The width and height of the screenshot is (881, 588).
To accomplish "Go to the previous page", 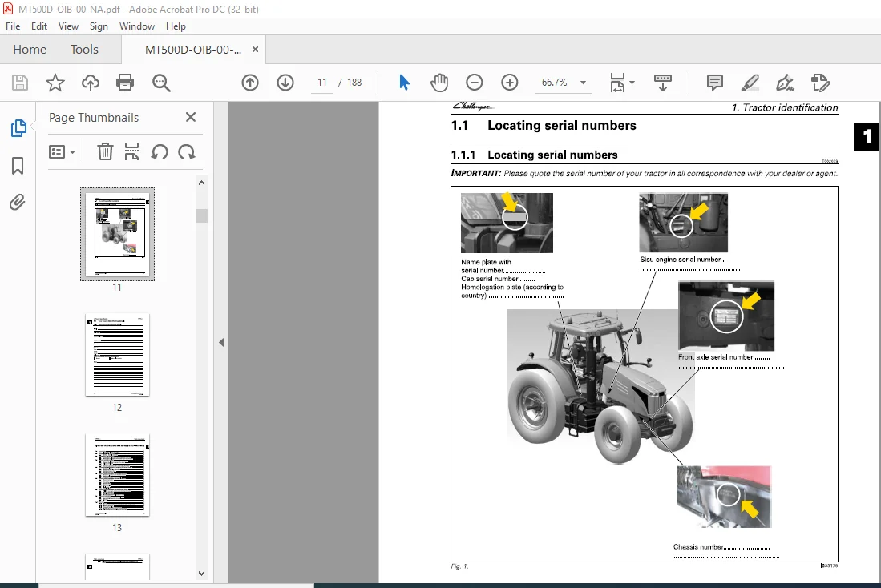I will coord(250,83).
